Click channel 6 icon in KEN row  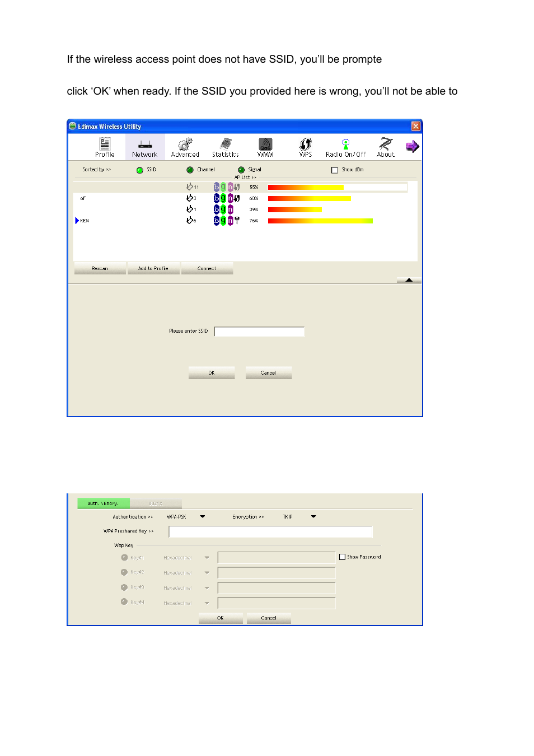[x=190, y=221]
